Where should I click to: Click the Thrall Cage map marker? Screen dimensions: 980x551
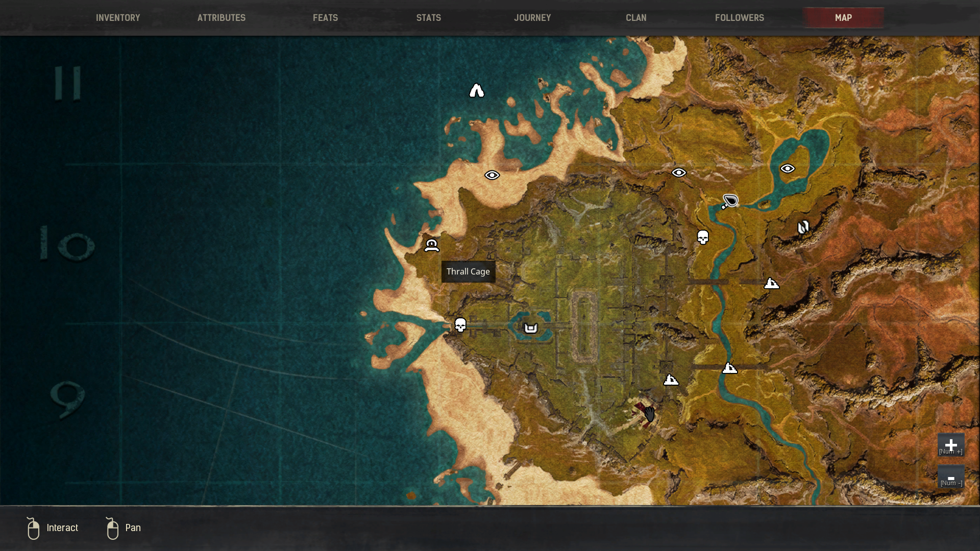[x=432, y=245]
